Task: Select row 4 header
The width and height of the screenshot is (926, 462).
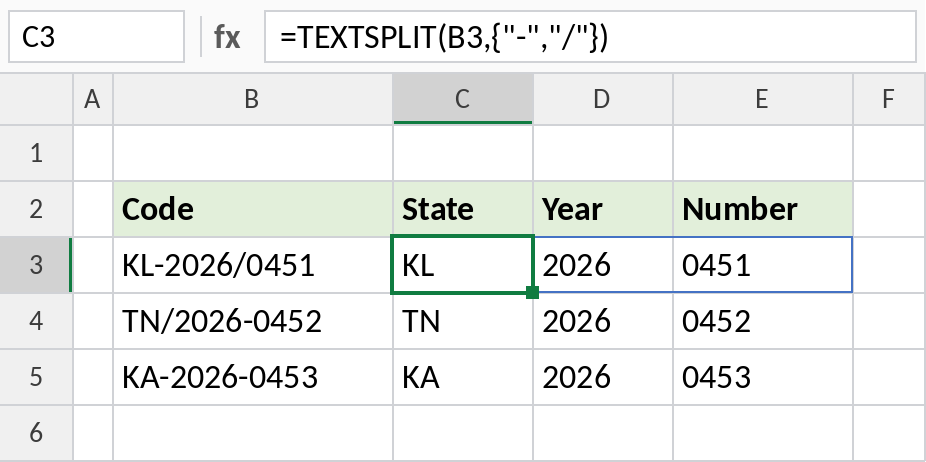Action: click(36, 321)
